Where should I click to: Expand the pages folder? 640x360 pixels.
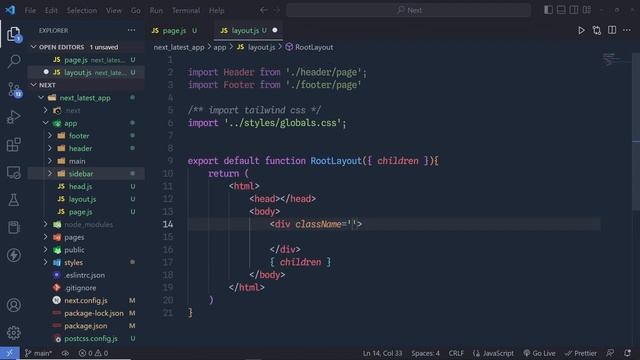[x=46, y=237]
